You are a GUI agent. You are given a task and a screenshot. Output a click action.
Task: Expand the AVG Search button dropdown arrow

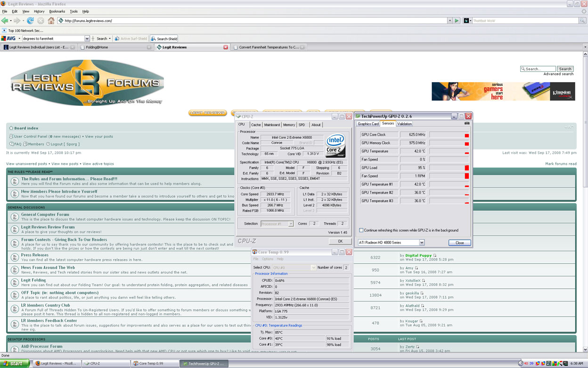pyautogui.click(x=110, y=39)
